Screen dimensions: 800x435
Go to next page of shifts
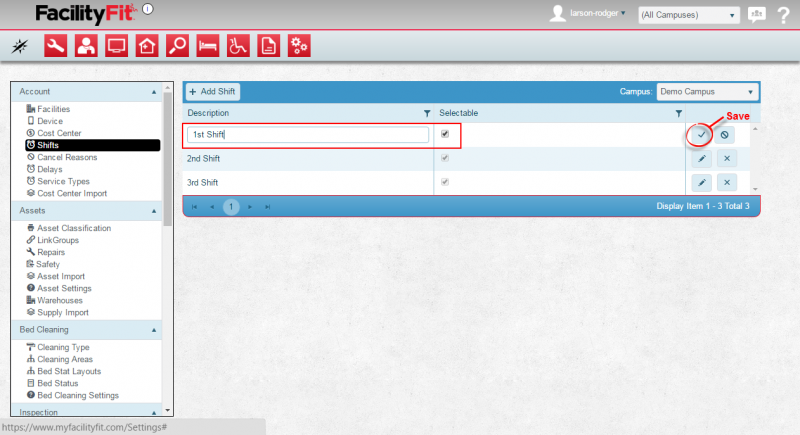click(x=250, y=207)
